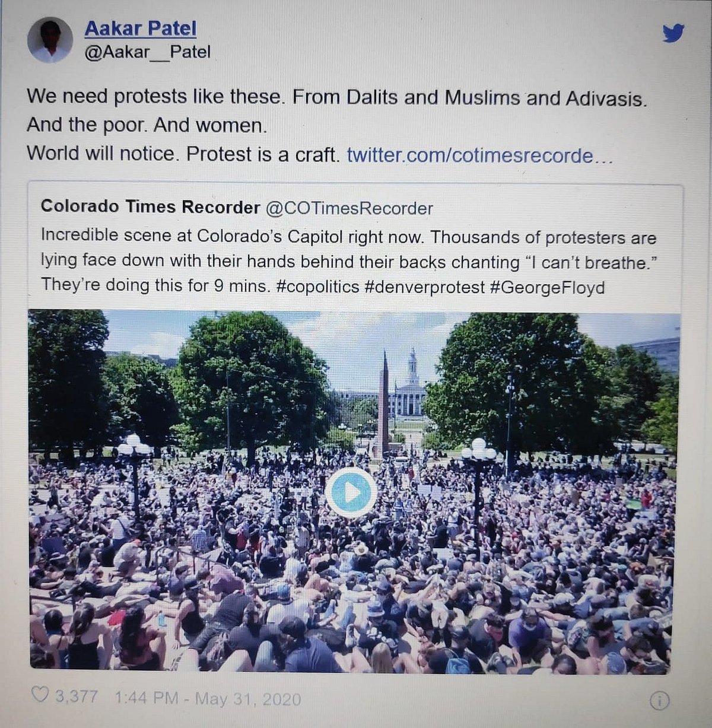This screenshot has width=712, height=728.
Task: Click the Twitter bird logo icon
Action: tap(673, 33)
